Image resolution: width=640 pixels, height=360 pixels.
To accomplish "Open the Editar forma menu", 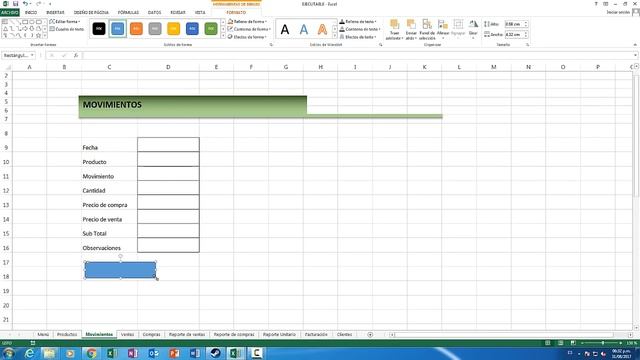I will point(65,21).
